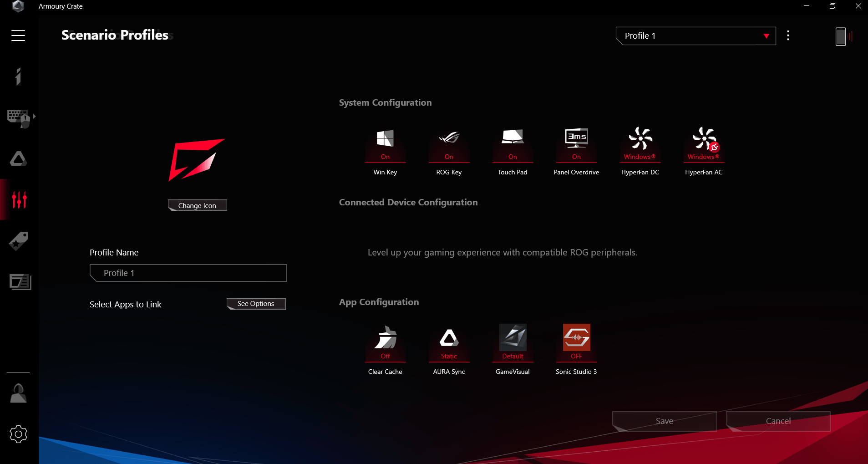Viewport: 868px width, 464px height.
Task: Open the Device keyboard sidebar icon
Action: coord(18,118)
